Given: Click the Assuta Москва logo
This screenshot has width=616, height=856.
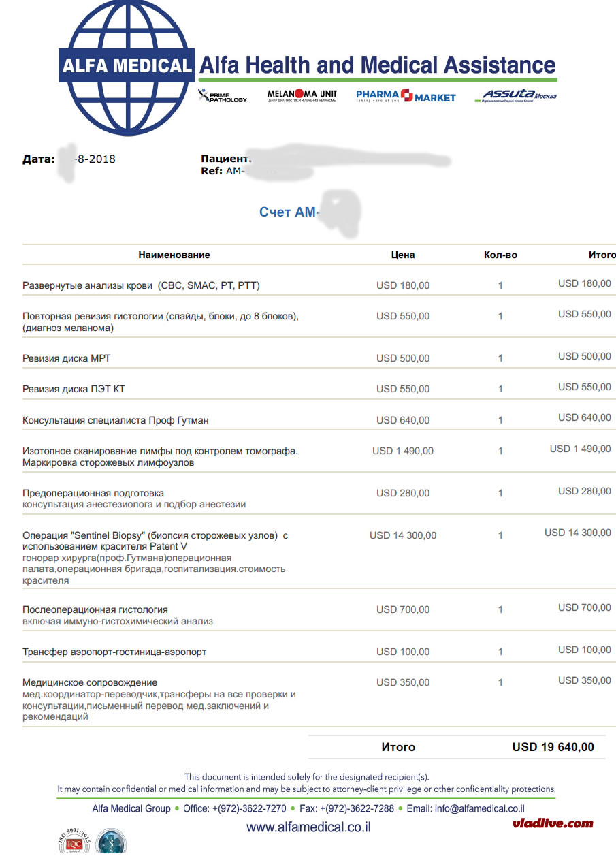Looking at the screenshot, I should click(515, 96).
